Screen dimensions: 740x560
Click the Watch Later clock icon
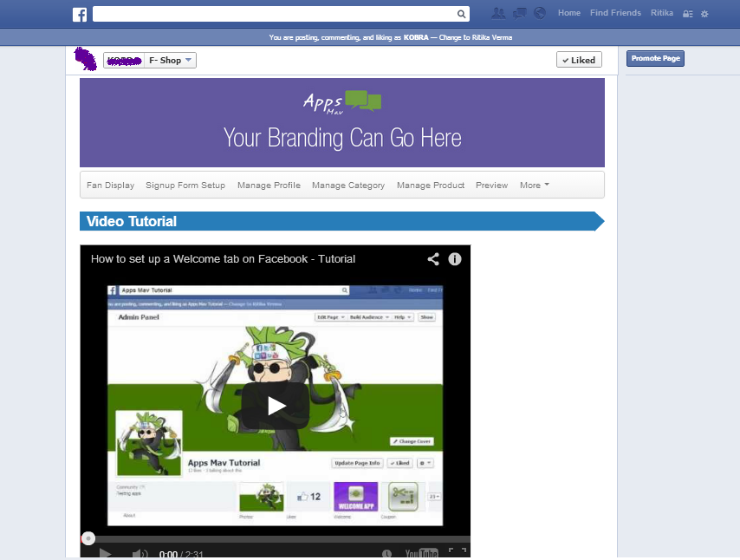tap(386, 553)
